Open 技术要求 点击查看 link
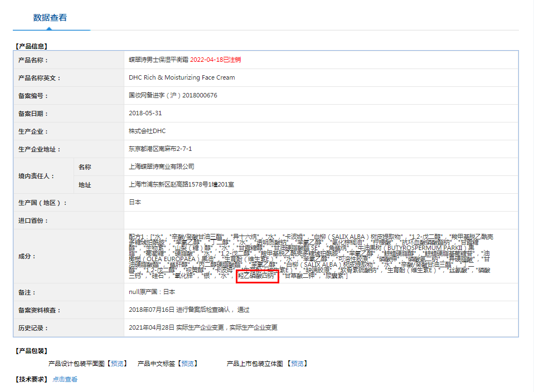Viewport: 534px width, 392px height. click(65, 379)
